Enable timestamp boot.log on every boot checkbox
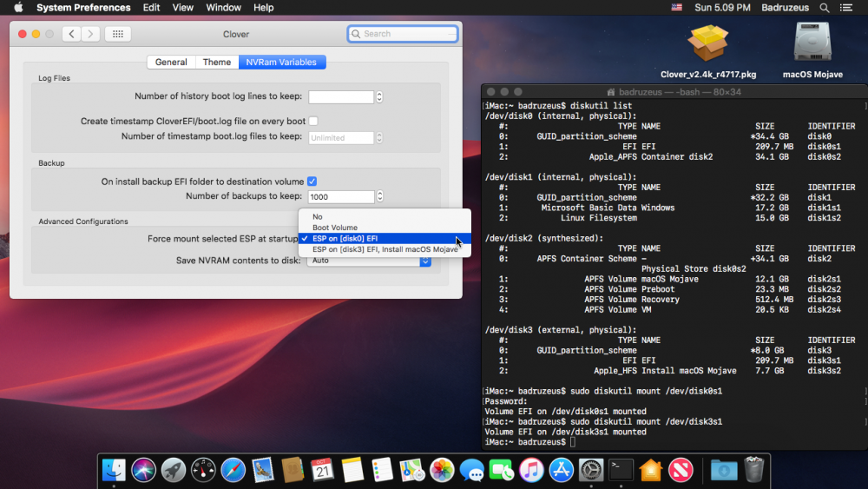This screenshot has height=489, width=868. (313, 121)
